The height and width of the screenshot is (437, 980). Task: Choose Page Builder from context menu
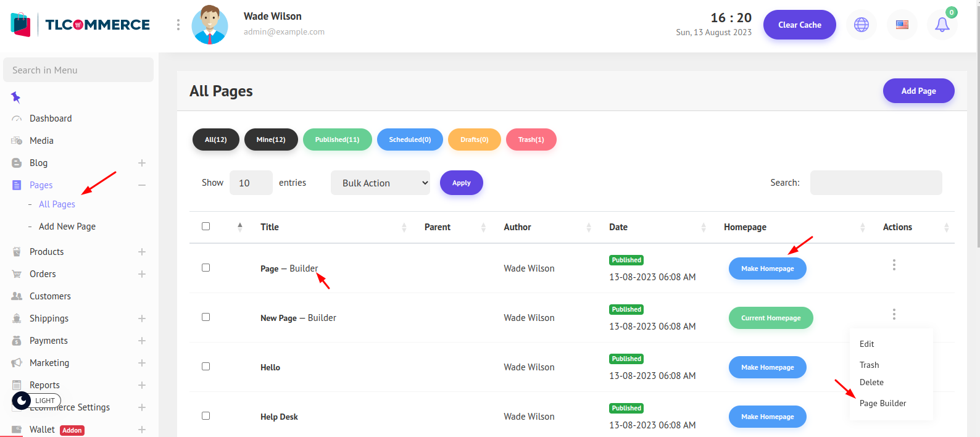[882, 403]
